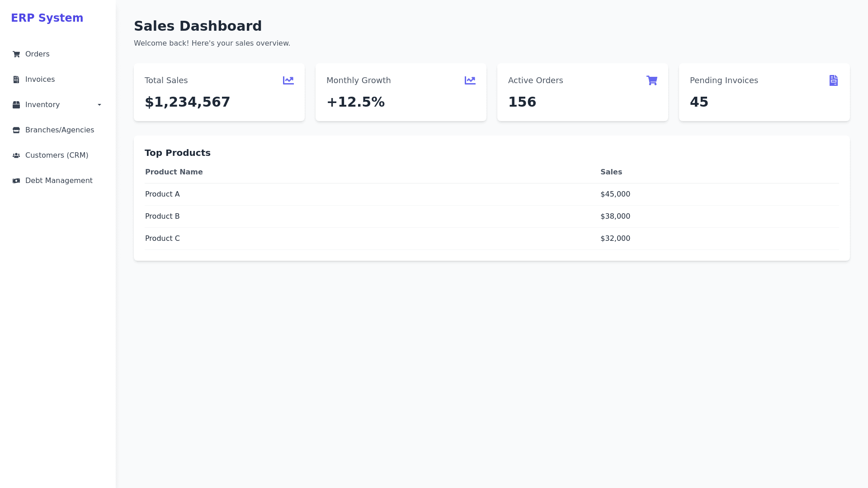Navigate to Customers (CRM)
Screen dimensions: 868x488
coord(57,155)
